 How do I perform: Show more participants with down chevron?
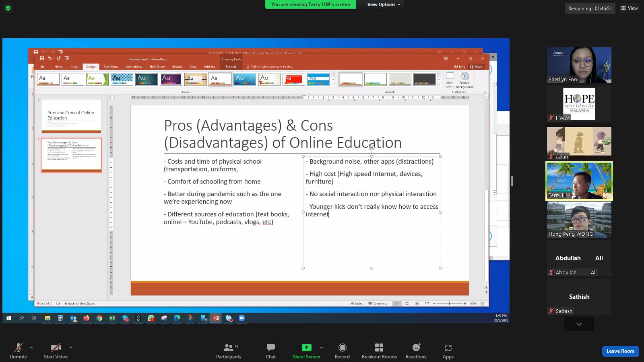[x=579, y=324]
